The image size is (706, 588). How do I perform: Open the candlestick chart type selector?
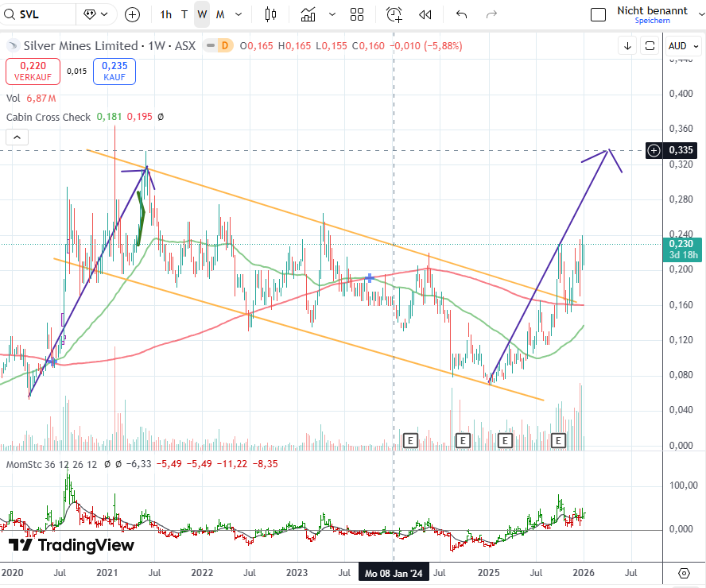[x=270, y=15]
